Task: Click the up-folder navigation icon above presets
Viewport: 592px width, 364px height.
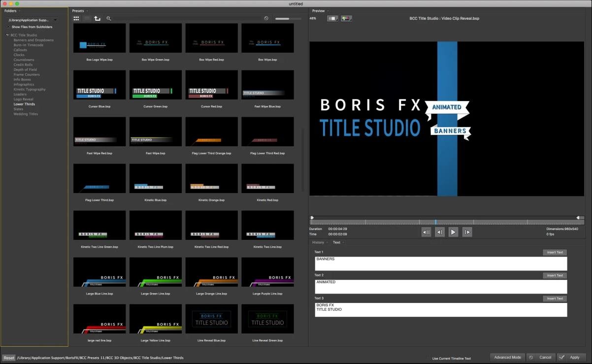Action: [x=97, y=18]
